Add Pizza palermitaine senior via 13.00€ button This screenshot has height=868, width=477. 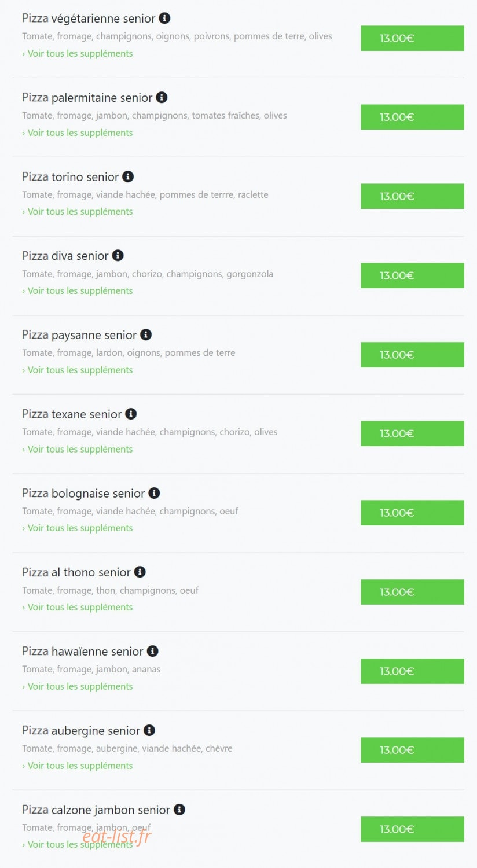click(412, 117)
